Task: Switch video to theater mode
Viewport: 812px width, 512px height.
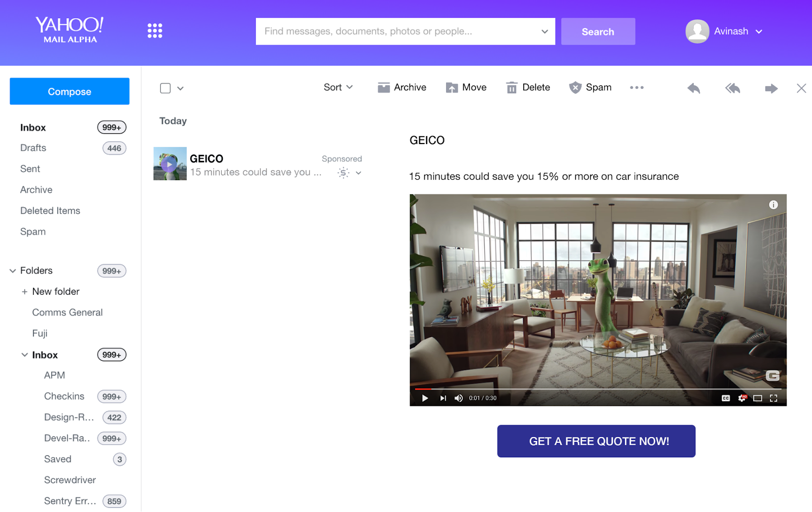Action: point(758,398)
